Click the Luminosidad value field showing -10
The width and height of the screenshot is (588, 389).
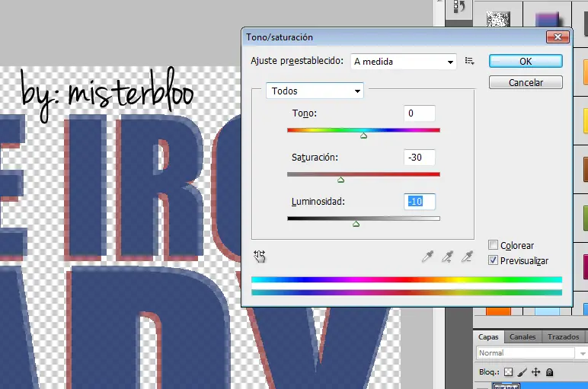(x=419, y=202)
